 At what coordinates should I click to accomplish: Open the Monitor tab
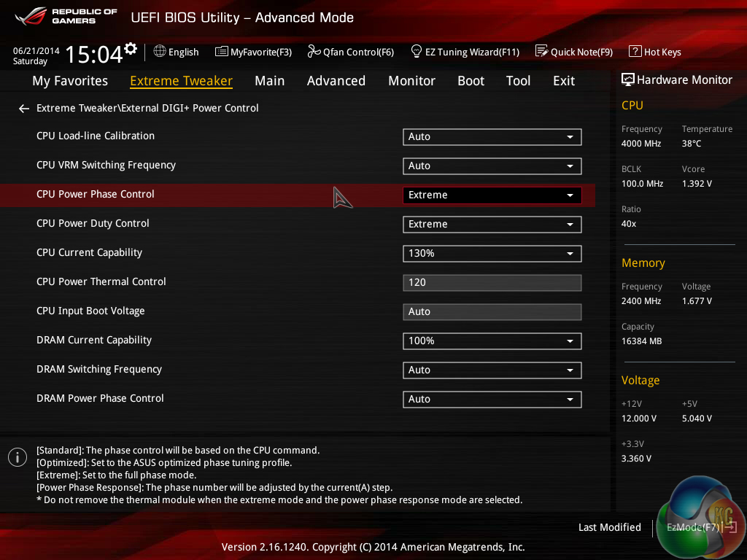click(x=411, y=81)
